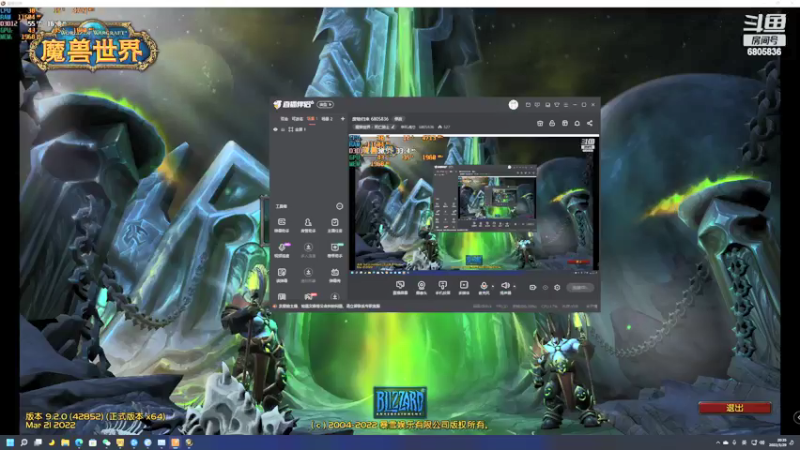Open toolbox more-options circle icon
The image size is (800, 450).
coord(339,206)
